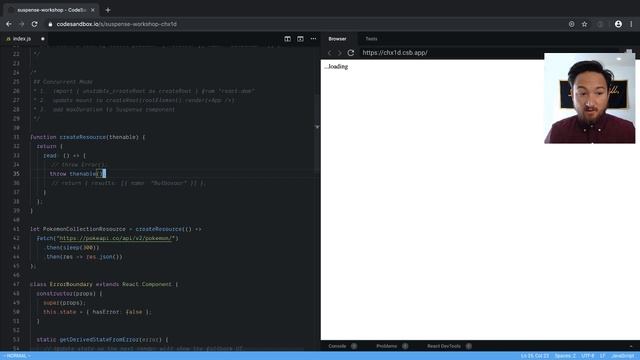640x360 pixels.
Task: Expand the bottom devtools panel arrow
Action: (631, 346)
